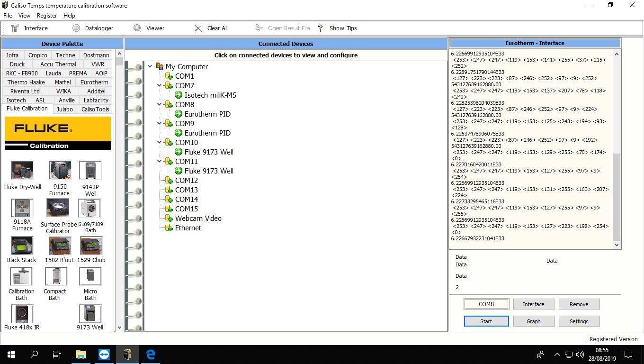Click the COM8 port button
Image resolution: width=644 pixels, height=364 pixels.
coord(486,304)
